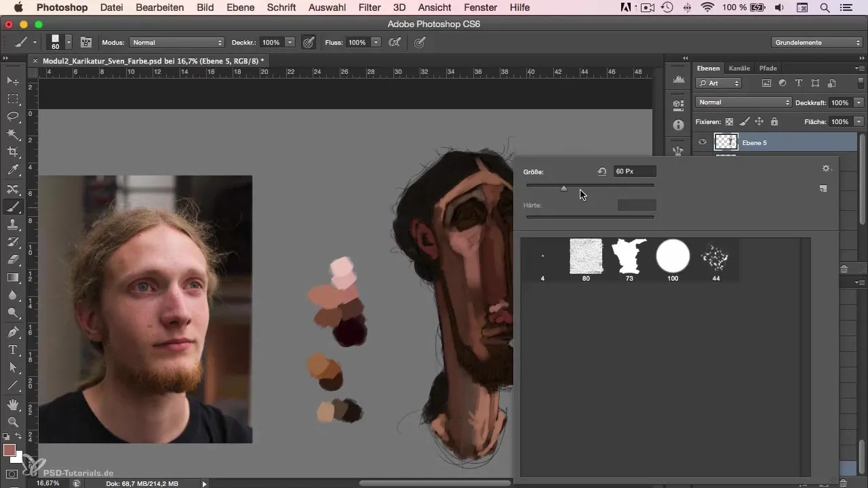The width and height of the screenshot is (868, 488).
Task: Toggle pressure for opacity button
Action: coord(309,42)
